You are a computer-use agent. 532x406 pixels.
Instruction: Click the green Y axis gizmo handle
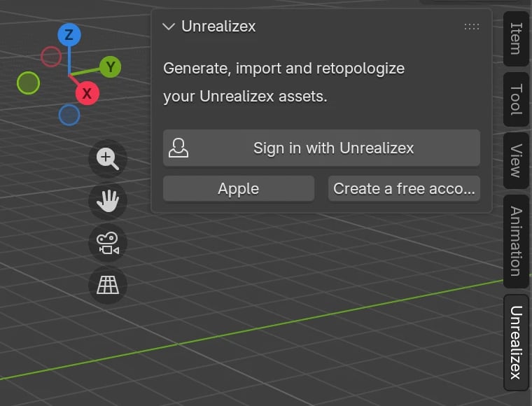(111, 66)
